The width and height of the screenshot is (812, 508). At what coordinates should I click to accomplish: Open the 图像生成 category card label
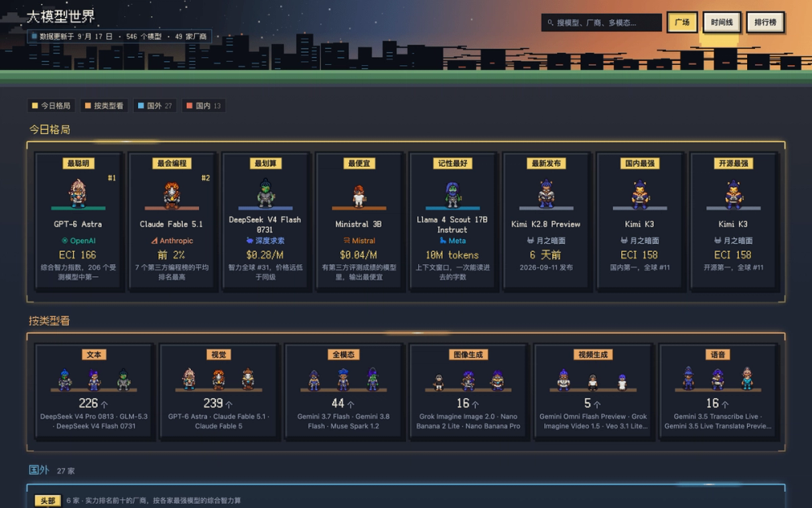(x=469, y=354)
